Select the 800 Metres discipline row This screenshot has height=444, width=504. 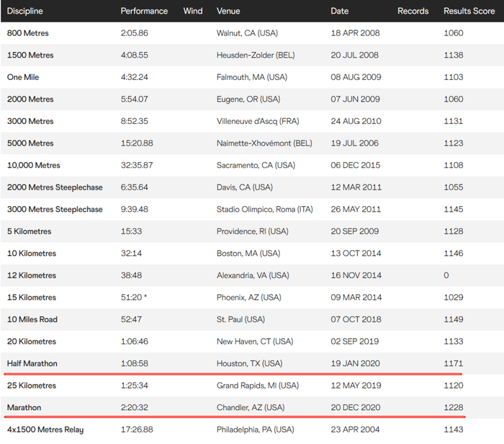point(28,33)
